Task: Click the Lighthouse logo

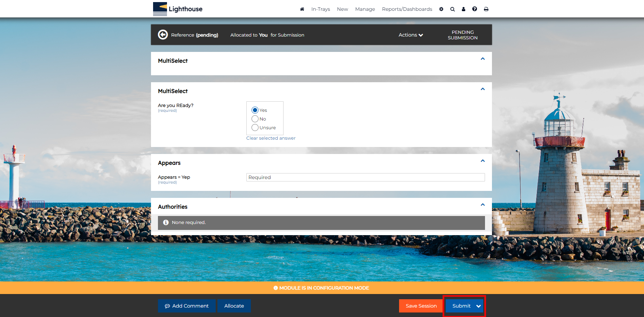Action: point(178,9)
